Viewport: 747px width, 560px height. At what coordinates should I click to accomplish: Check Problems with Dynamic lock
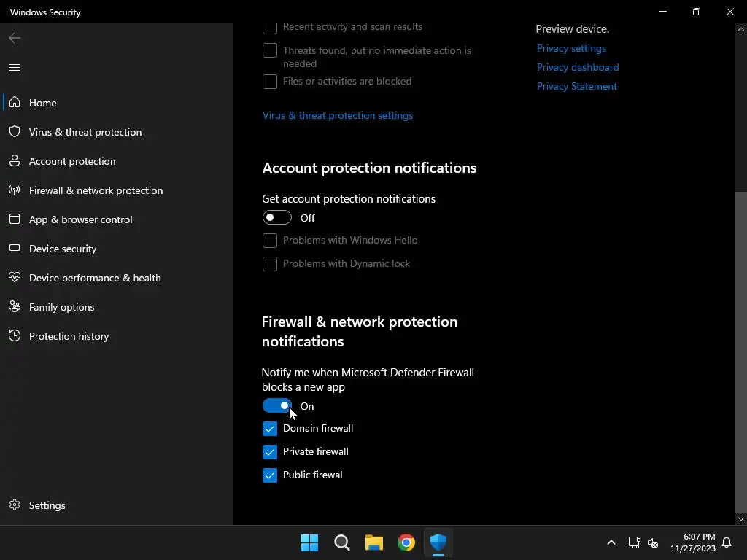tap(270, 263)
